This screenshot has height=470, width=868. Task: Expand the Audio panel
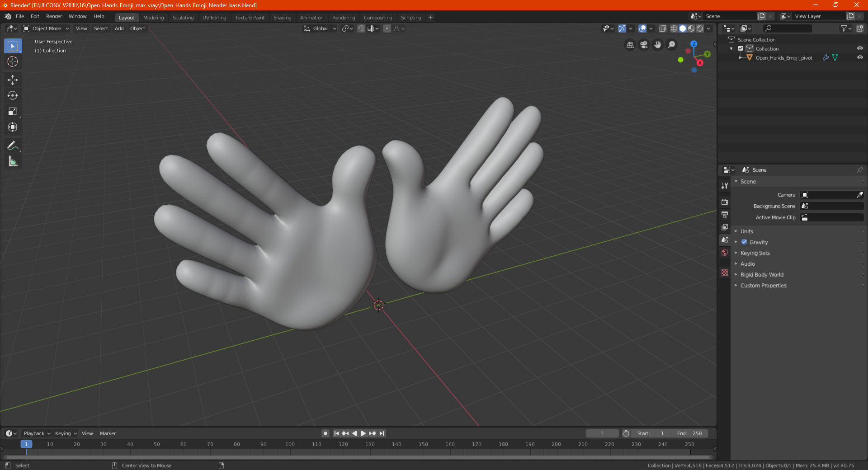[748, 263]
